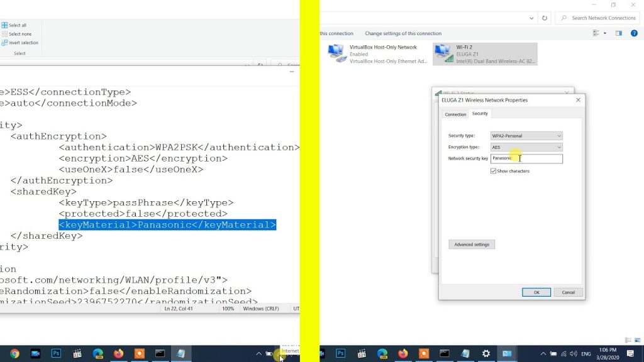Cancel the Wireless Network Properties dialog

pyautogui.click(x=569, y=292)
